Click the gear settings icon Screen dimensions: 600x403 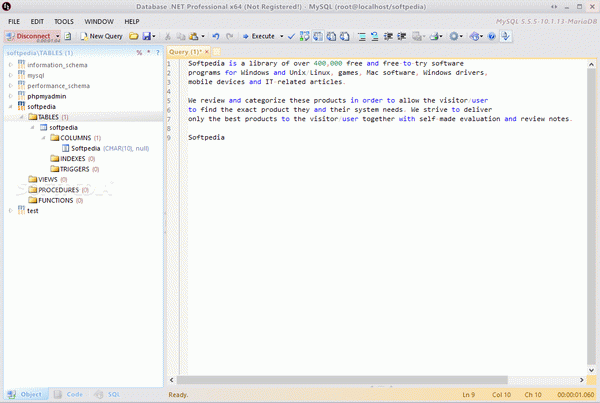coord(453,36)
